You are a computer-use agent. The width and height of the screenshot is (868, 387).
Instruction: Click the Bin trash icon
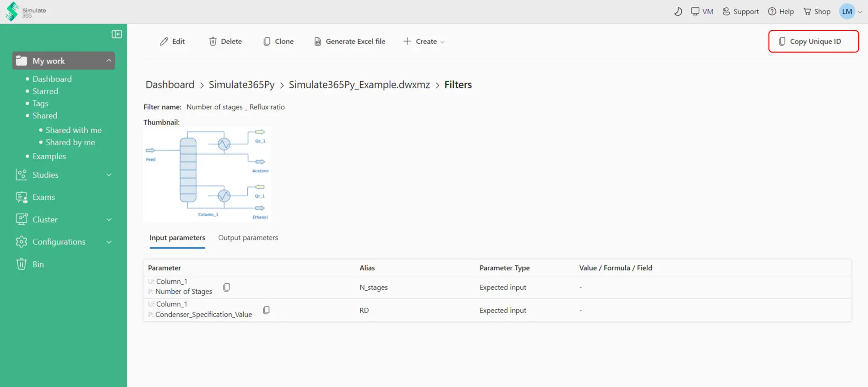[x=21, y=264]
